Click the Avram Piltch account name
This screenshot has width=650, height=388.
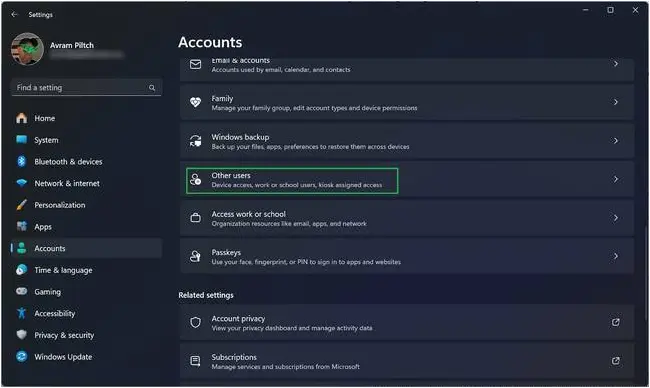pos(72,45)
